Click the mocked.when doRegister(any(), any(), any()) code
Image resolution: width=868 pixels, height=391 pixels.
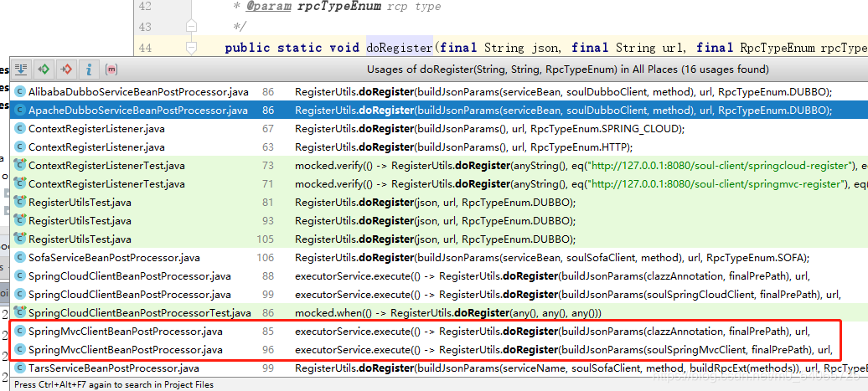(447, 313)
